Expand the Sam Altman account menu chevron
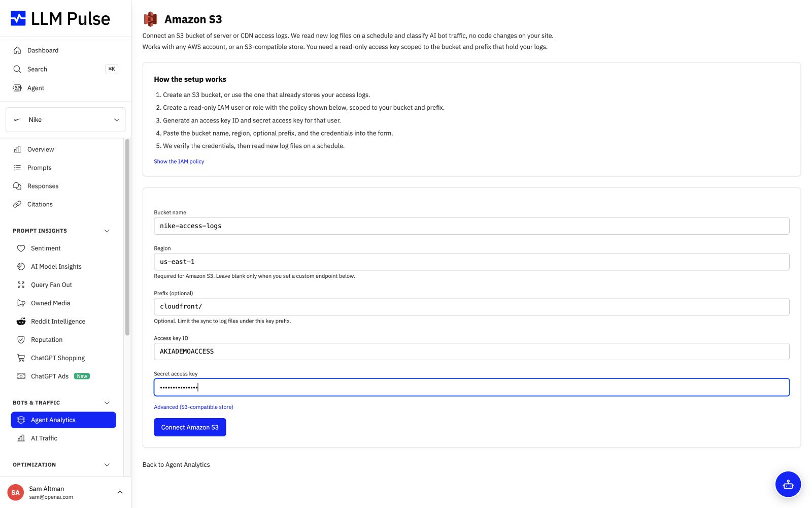 (120, 492)
